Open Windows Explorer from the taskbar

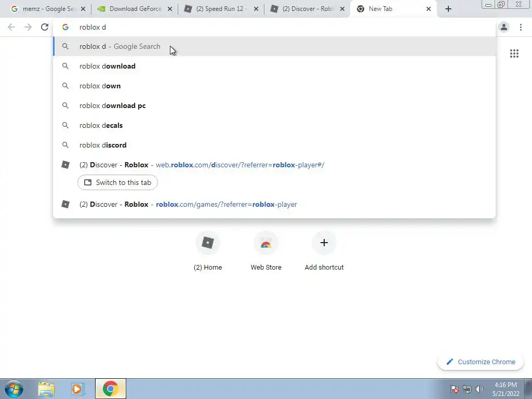click(x=46, y=389)
